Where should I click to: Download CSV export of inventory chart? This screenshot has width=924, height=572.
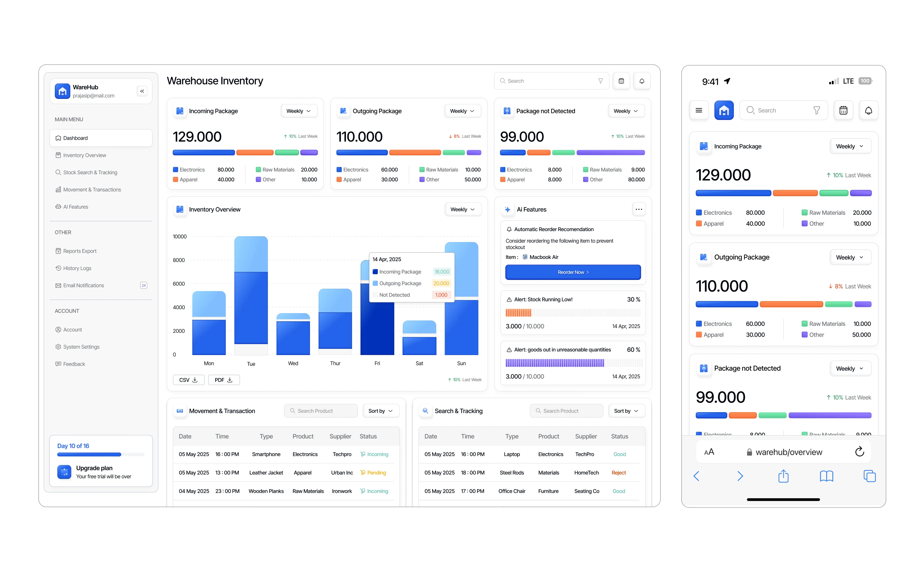click(188, 380)
